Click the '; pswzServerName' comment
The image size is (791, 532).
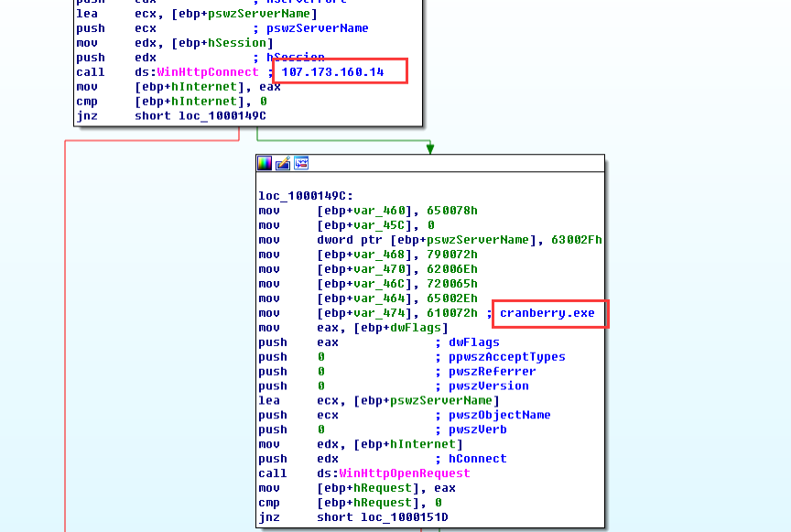[310, 28]
